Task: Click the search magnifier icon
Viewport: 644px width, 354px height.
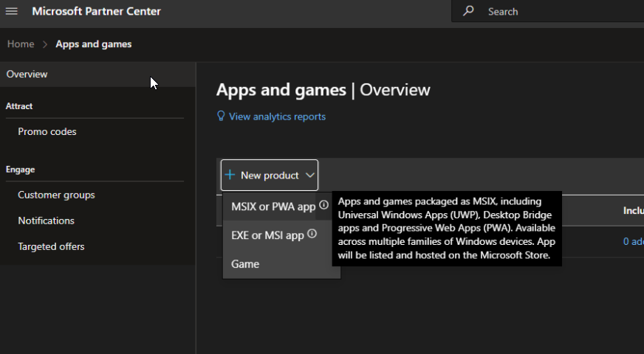Action: (x=468, y=11)
